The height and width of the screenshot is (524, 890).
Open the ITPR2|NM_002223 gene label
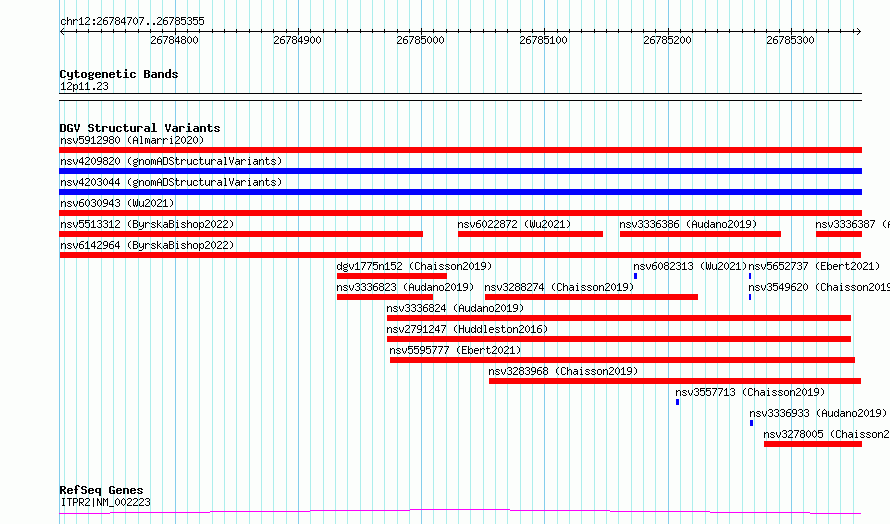tap(105, 502)
